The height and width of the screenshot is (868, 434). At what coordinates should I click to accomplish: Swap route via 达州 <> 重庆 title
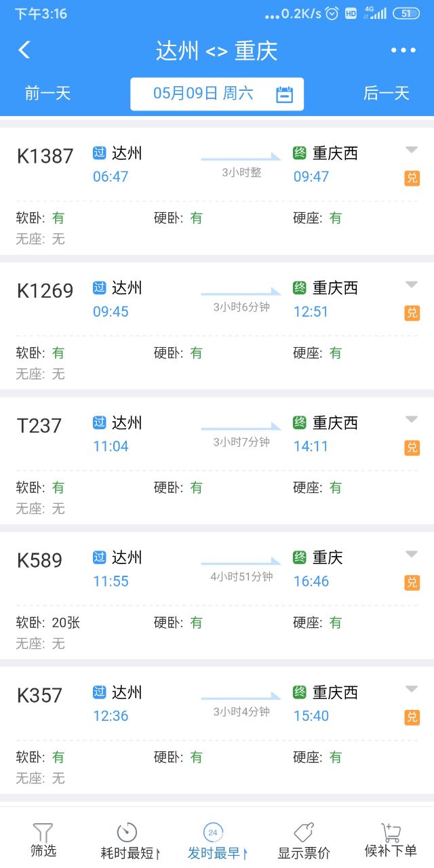pos(217,51)
